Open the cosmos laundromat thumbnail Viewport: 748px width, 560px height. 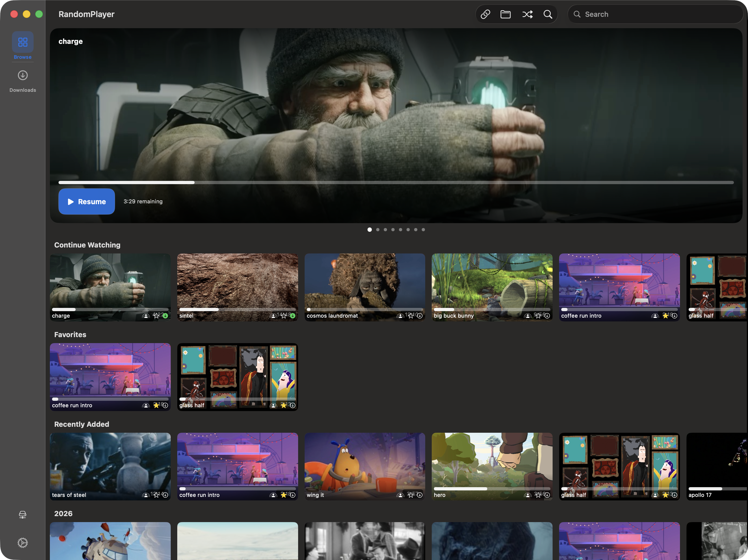coord(365,287)
